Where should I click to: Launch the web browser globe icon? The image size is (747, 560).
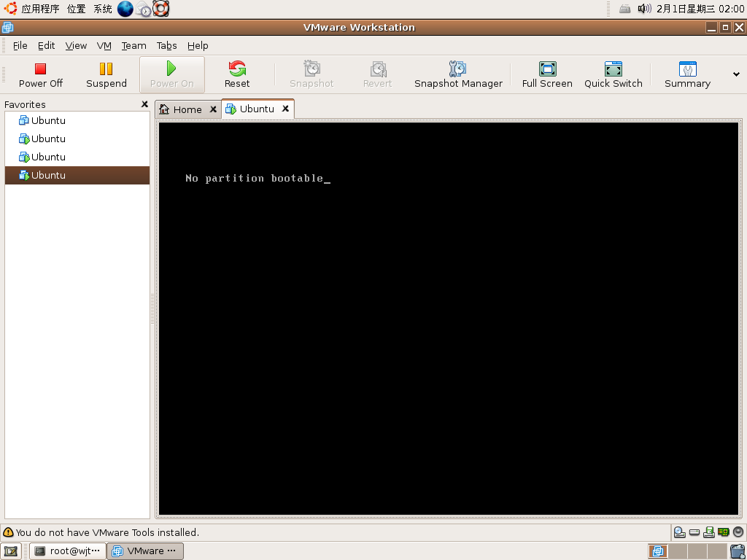[x=125, y=9]
